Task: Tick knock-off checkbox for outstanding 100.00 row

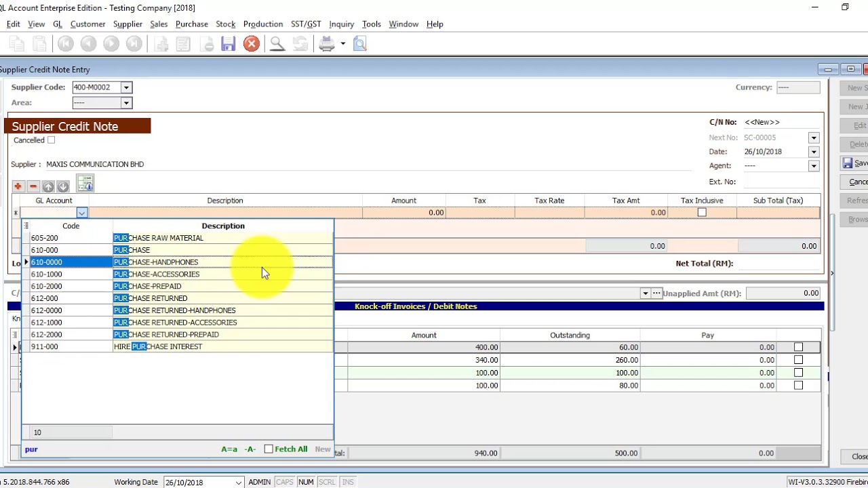Action: point(798,373)
